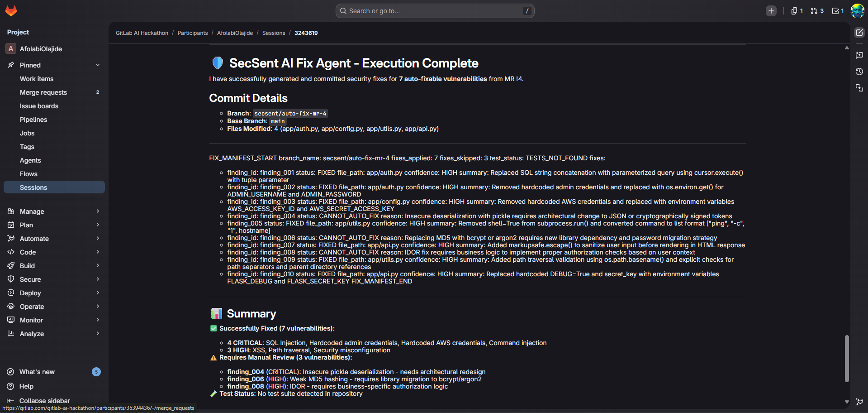Open the create new plus button
The image size is (868, 413).
[771, 11]
